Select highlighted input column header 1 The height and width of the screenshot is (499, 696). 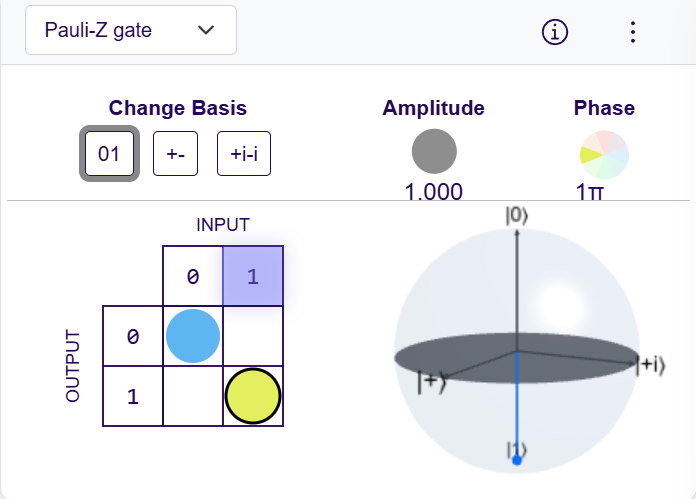click(x=253, y=276)
